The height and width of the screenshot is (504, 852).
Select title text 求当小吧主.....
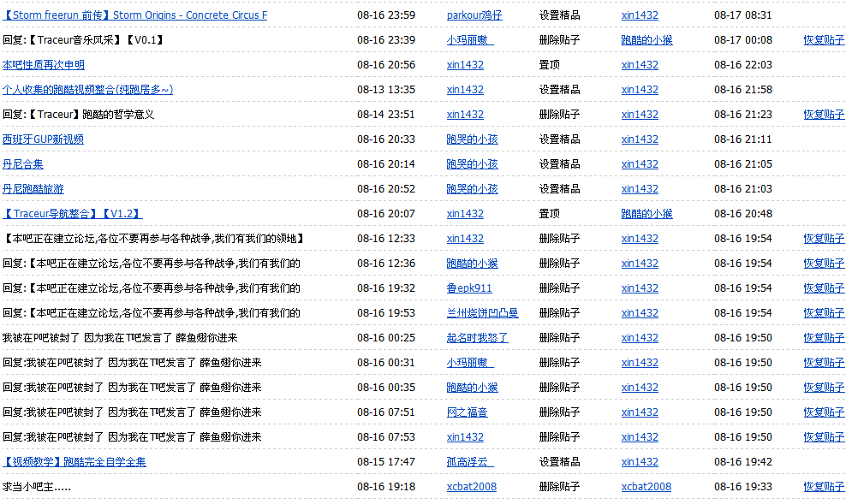[37, 487]
